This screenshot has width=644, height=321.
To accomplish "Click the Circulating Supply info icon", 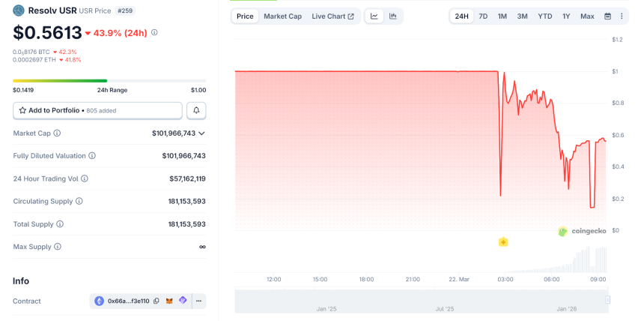I will pos(79,201).
